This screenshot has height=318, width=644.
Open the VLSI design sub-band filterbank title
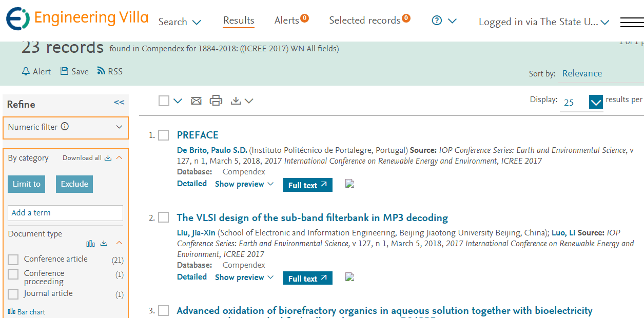313,217
